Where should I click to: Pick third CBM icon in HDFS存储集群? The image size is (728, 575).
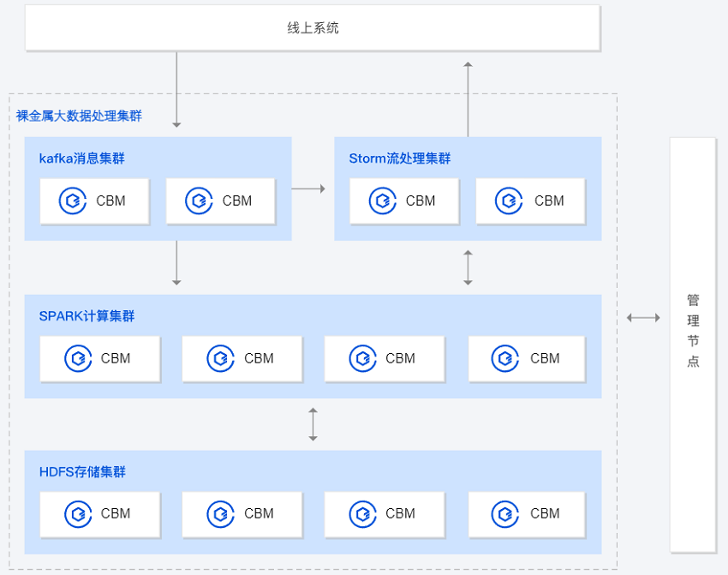coord(362,513)
